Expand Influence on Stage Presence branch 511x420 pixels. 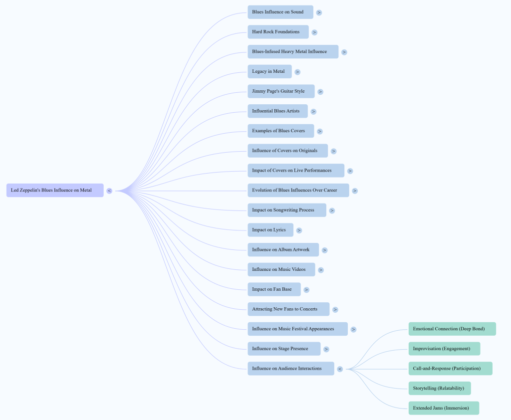click(326, 349)
